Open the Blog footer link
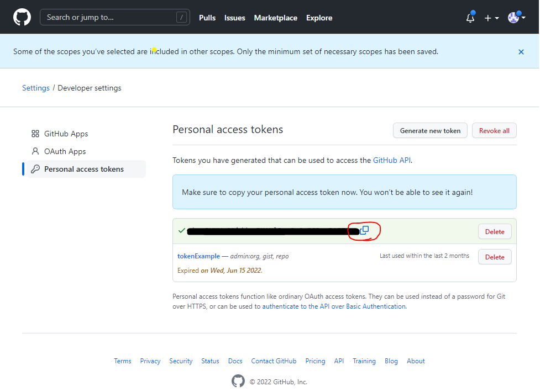This screenshot has height=392, width=540. pos(391,361)
